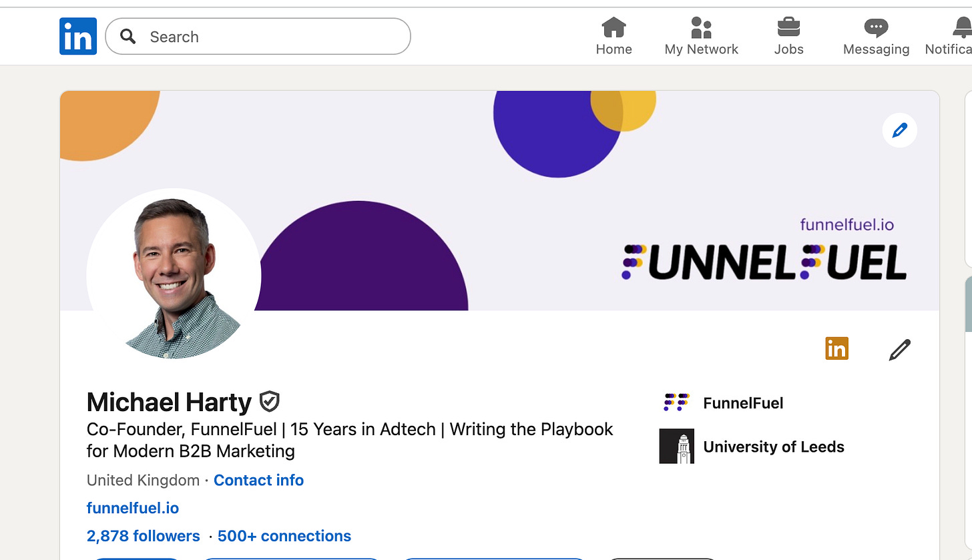Click the name Michael Harty

169,402
